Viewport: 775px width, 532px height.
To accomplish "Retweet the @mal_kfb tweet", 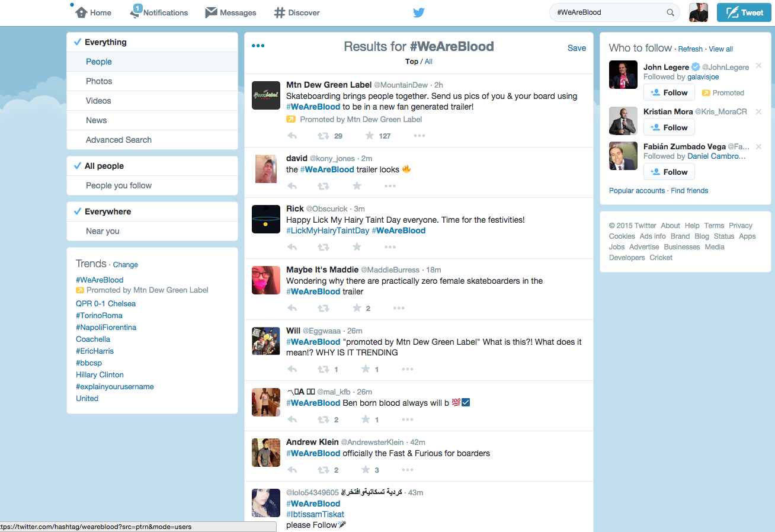I will 323,419.
